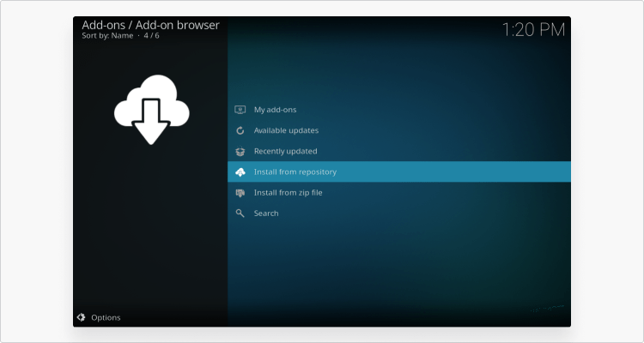Click the Available updates refresh icon
The height and width of the screenshot is (343, 644).
coord(240,130)
